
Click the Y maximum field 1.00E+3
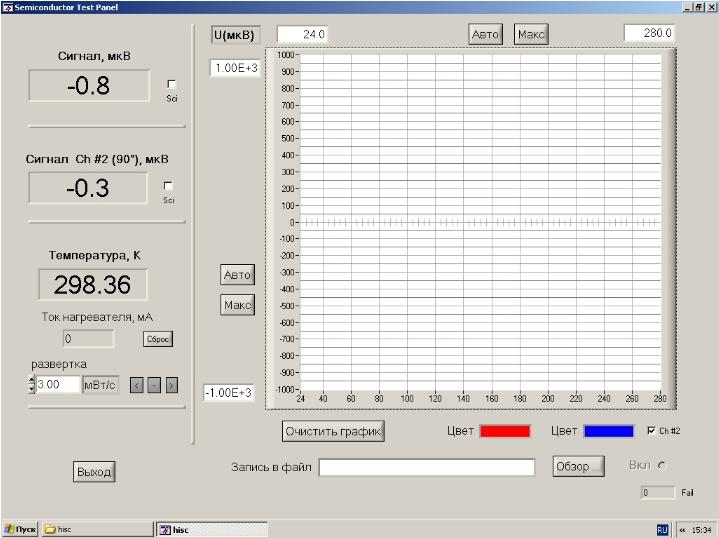pos(235,68)
